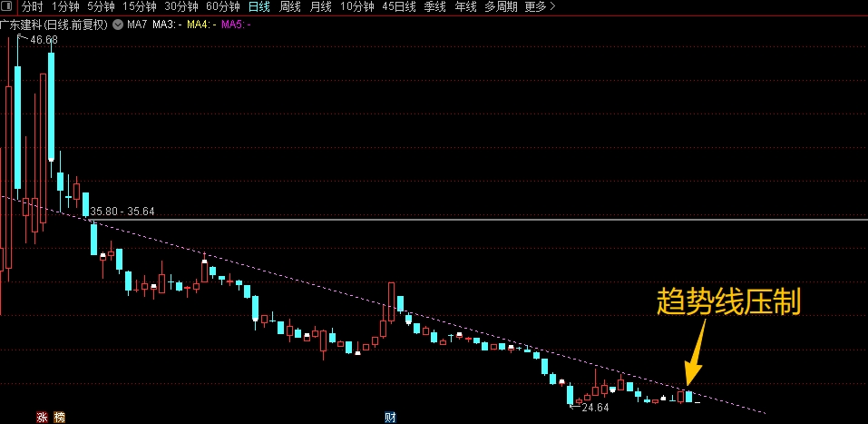868x424 pixels.
Task: Switch to 30分钟 period tab
Action: pos(181,7)
